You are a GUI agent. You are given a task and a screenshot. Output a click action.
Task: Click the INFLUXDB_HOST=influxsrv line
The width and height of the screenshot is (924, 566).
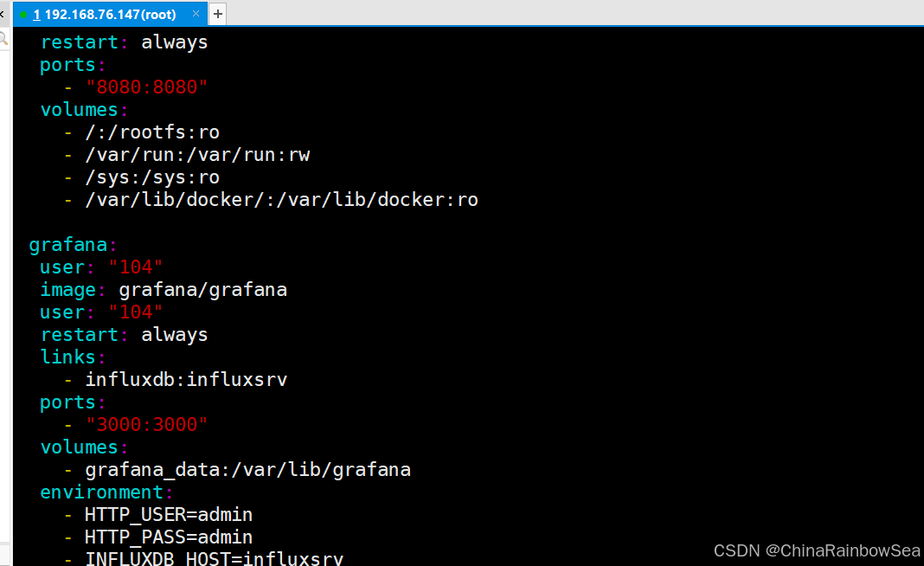click(213, 559)
